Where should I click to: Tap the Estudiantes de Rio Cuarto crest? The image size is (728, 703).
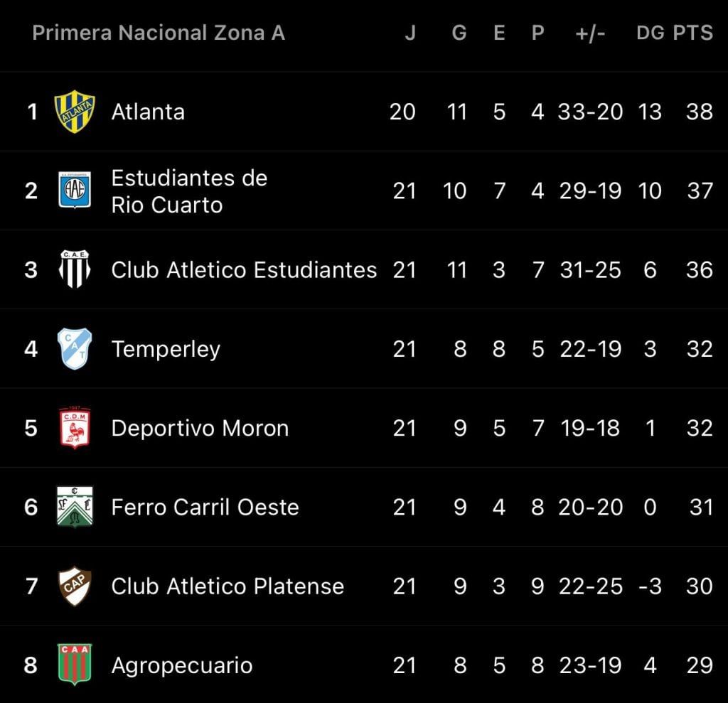coord(75,190)
